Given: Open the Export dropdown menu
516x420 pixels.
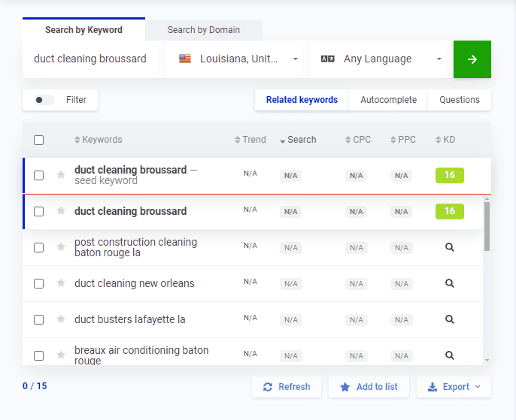Looking at the screenshot, I should click(454, 387).
